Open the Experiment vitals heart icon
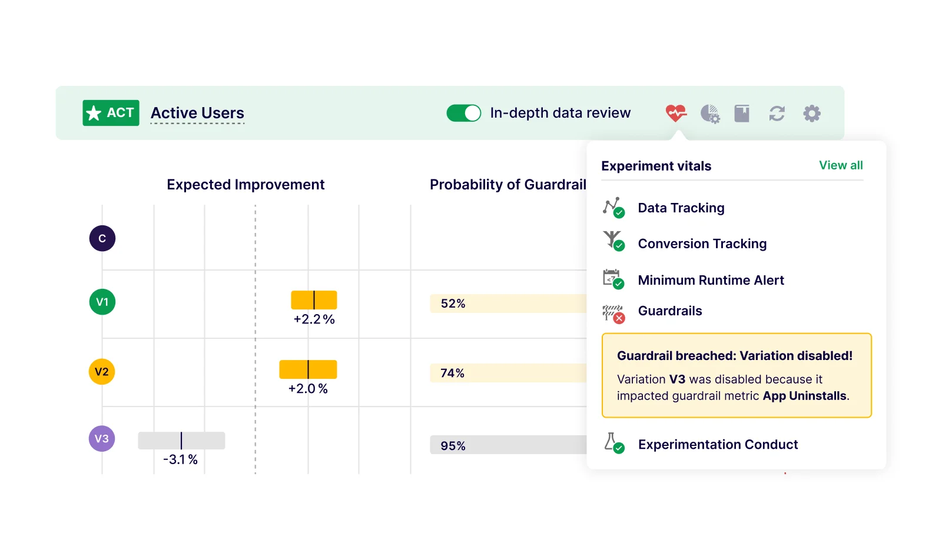942x560 pixels. pyautogui.click(x=676, y=112)
